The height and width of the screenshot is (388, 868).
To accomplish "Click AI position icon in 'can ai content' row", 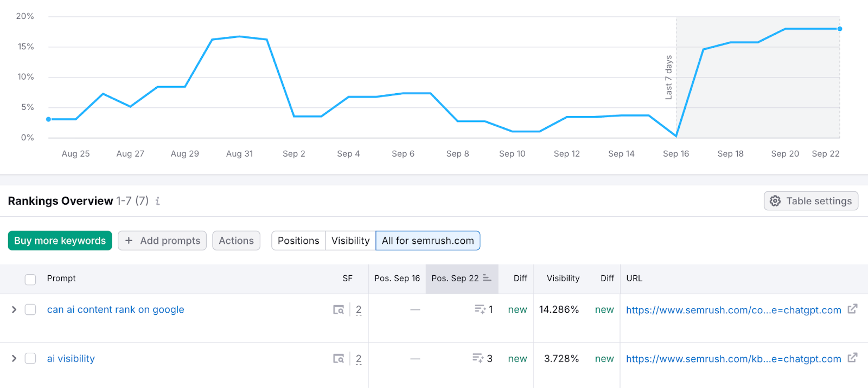I will [x=480, y=309].
